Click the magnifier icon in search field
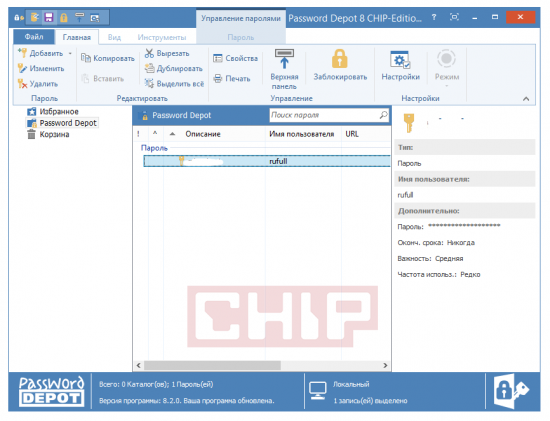 384,115
